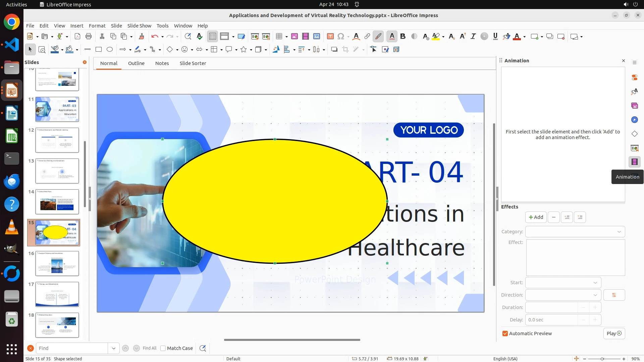Click the Insert Text Box icon
Viewport: 644px width, 362px height.
pyautogui.click(x=330, y=37)
